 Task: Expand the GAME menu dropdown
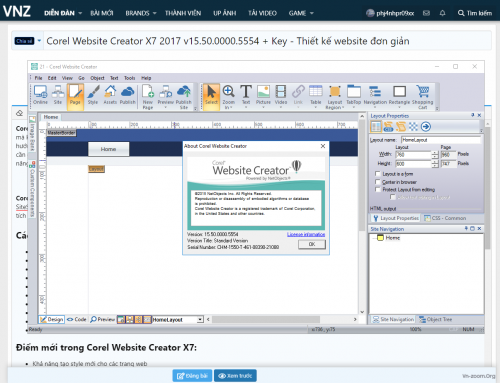pos(312,13)
